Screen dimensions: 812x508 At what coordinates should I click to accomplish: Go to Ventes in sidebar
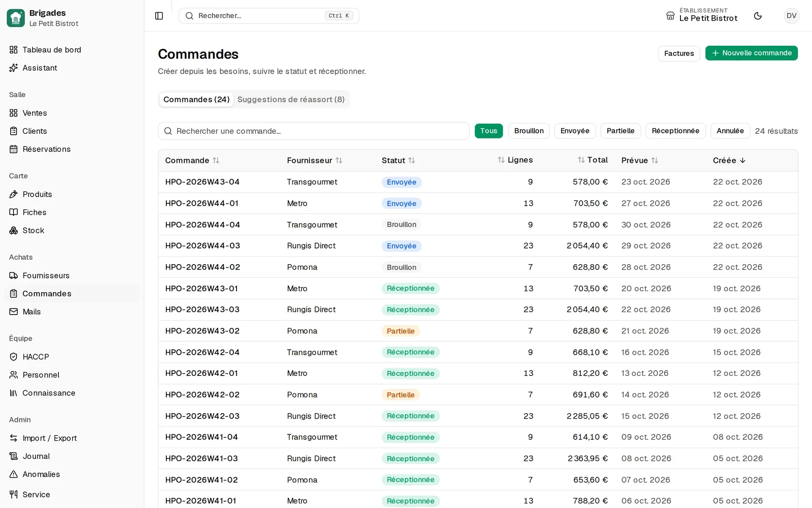pyautogui.click(x=72, y=113)
